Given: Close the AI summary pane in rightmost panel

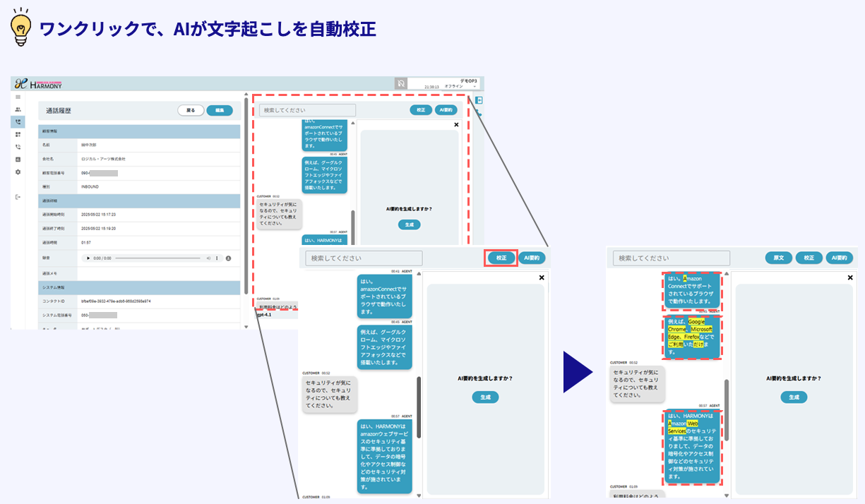Looking at the screenshot, I should tap(850, 277).
